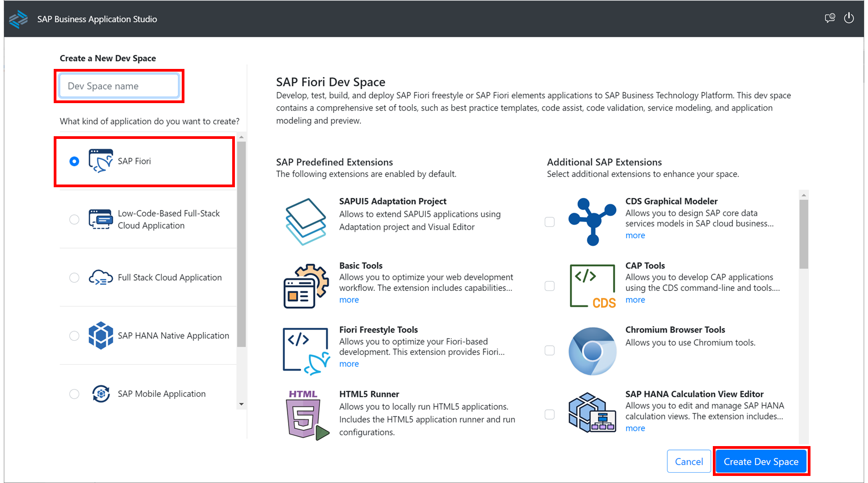Click the 'SAP Fiori Dev Space' heading
Image resolution: width=868 pixels, height=483 pixels.
pyautogui.click(x=330, y=82)
